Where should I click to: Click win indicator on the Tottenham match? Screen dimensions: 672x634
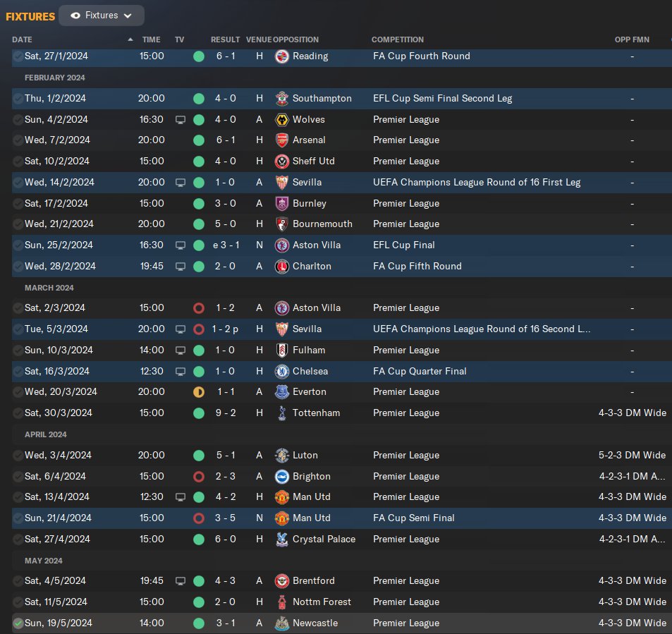[199, 413]
